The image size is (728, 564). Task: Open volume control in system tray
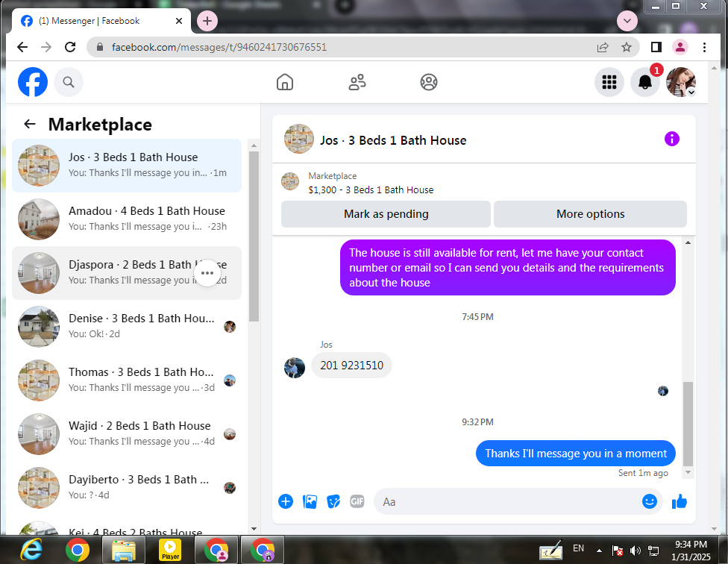point(635,551)
